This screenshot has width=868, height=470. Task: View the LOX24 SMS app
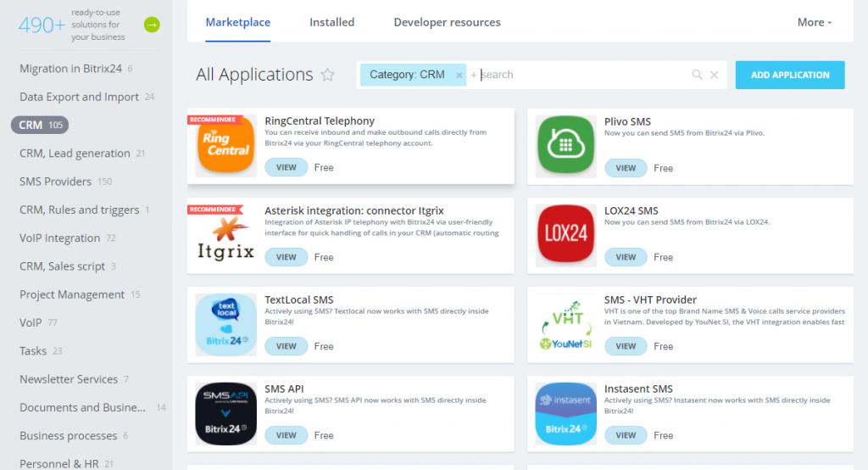pos(626,257)
